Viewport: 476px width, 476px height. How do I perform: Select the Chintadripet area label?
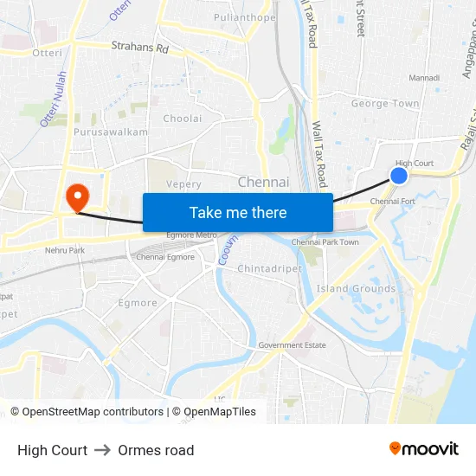click(269, 268)
